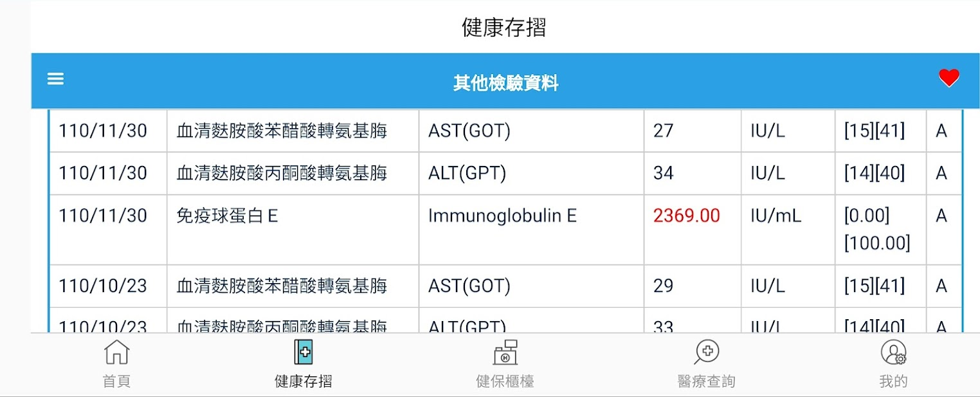Tap the 醫療查詢 tab label
Viewport: 980px width, 397px height.
click(x=706, y=382)
